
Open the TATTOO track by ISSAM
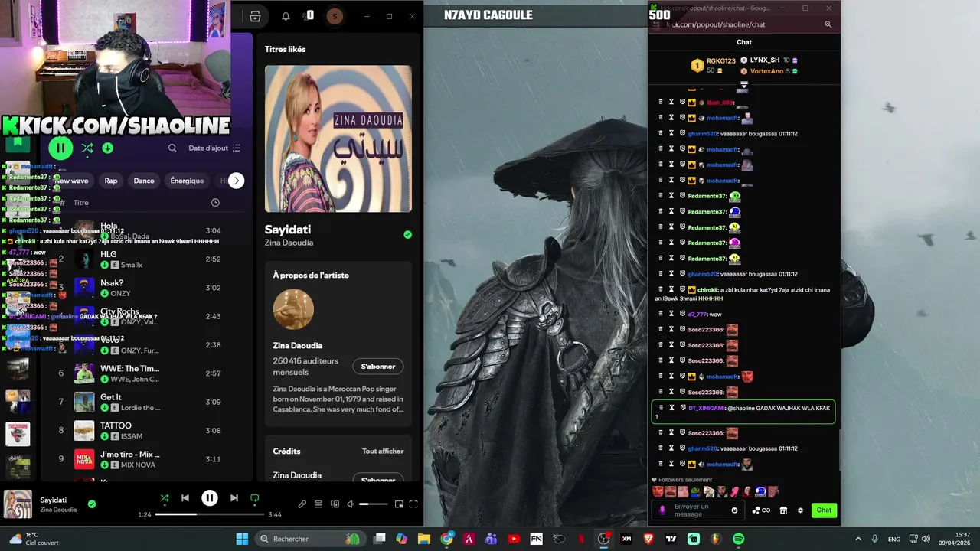click(142, 430)
